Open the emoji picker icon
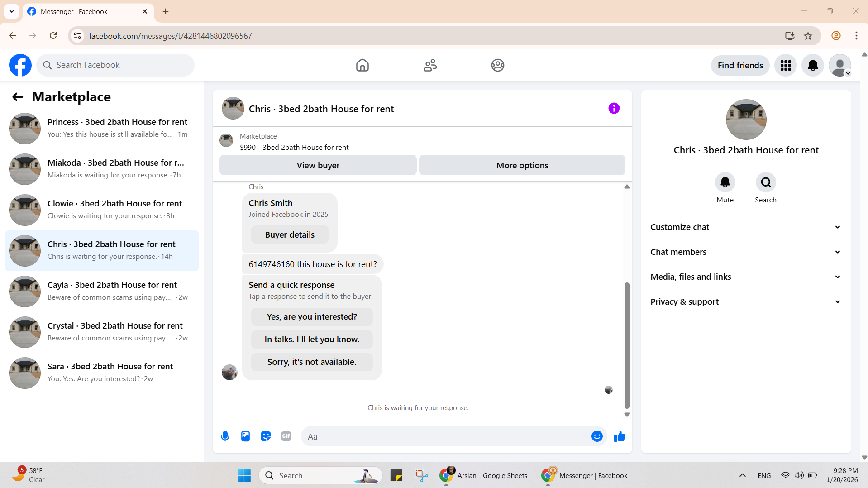Image resolution: width=868 pixels, height=488 pixels. pos(597,436)
